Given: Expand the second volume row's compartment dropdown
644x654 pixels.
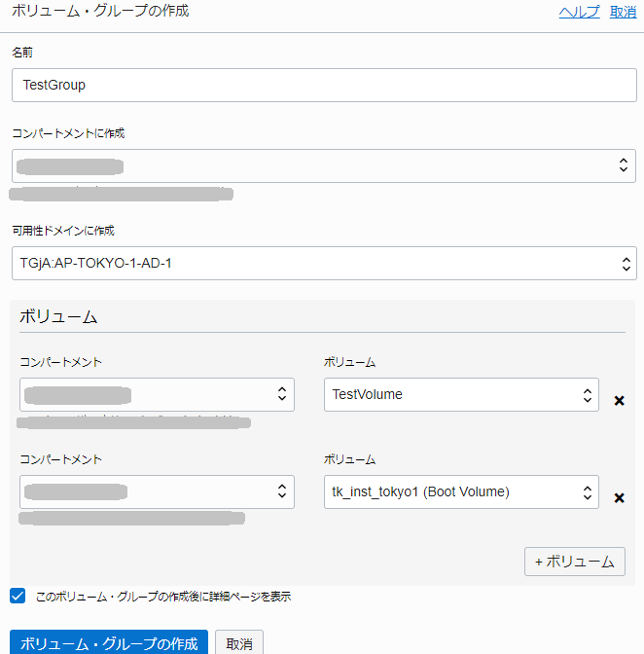Looking at the screenshot, I should click(x=157, y=492).
